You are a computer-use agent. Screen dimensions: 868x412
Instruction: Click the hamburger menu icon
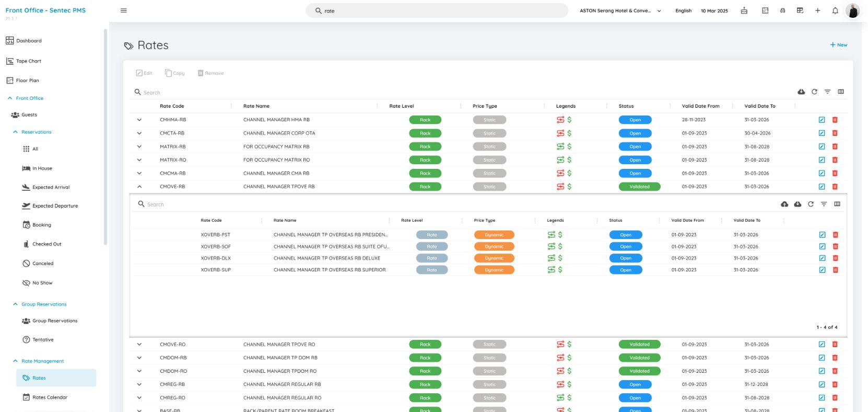pyautogui.click(x=124, y=10)
